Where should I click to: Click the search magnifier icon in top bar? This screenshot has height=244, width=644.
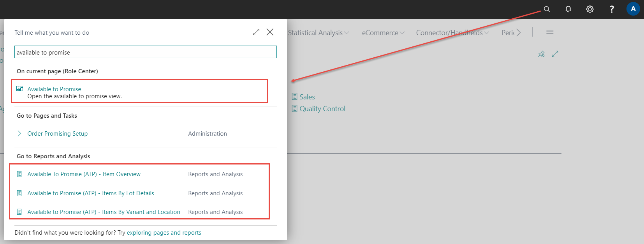click(547, 9)
